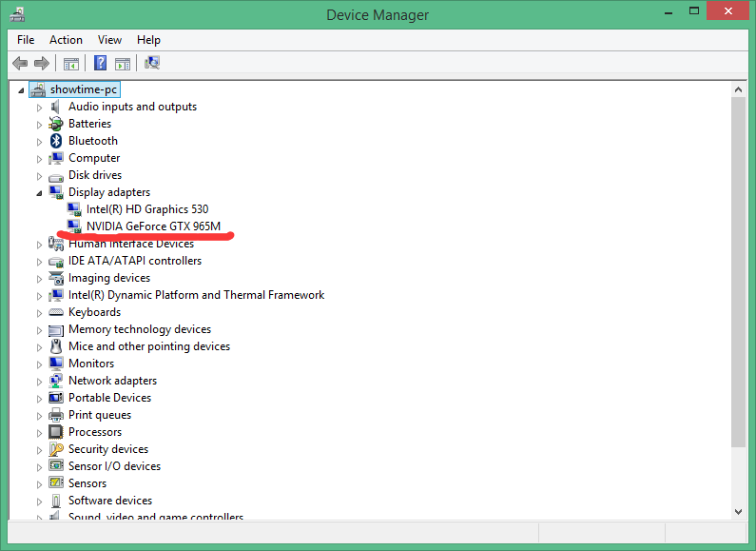Select the NVIDIA GeForce GTX 965M entry

pyautogui.click(x=153, y=226)
